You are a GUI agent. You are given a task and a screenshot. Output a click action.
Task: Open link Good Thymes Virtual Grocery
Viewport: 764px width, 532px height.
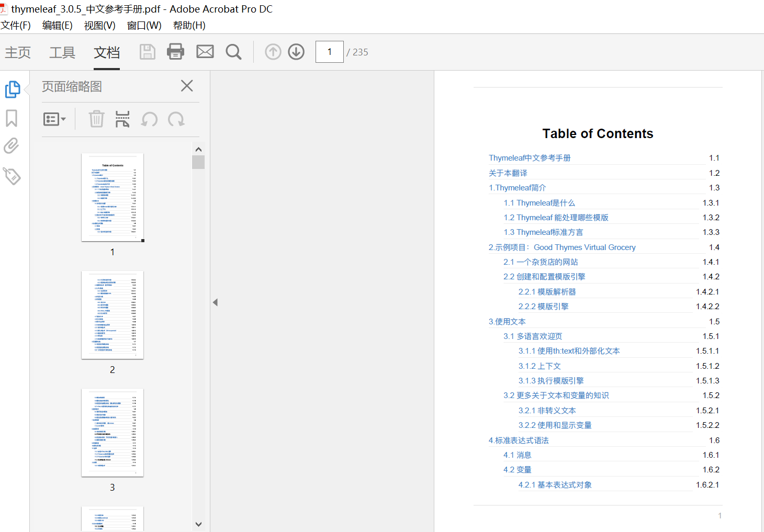click(585, 247)
